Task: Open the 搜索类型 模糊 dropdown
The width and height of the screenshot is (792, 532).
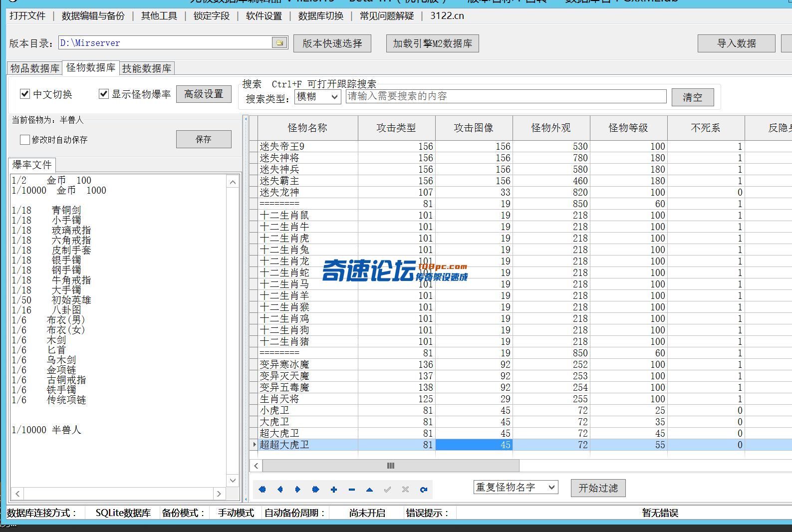Action: pos(318,97)
